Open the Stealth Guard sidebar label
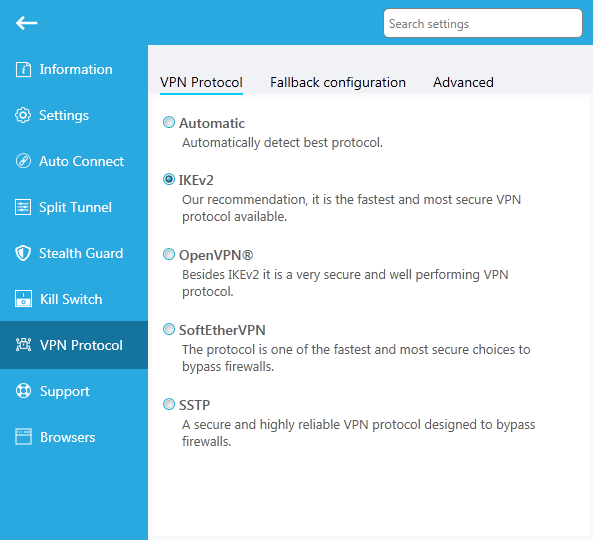The width and height of the screenshot is (593, 540). pyautogui.click(x=81, y=253)
